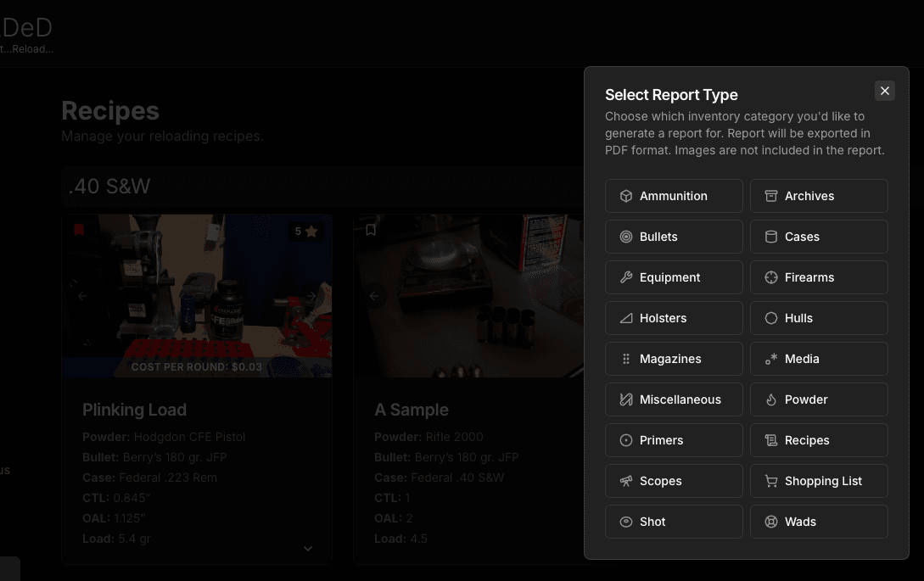Screen dimensions: 924x581
Task: Show previous image on A Sample card
Action: coord(374,296)
